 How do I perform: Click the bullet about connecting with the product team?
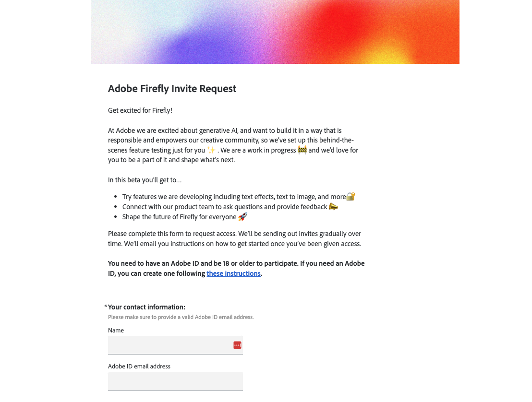(x=223, y=206)
